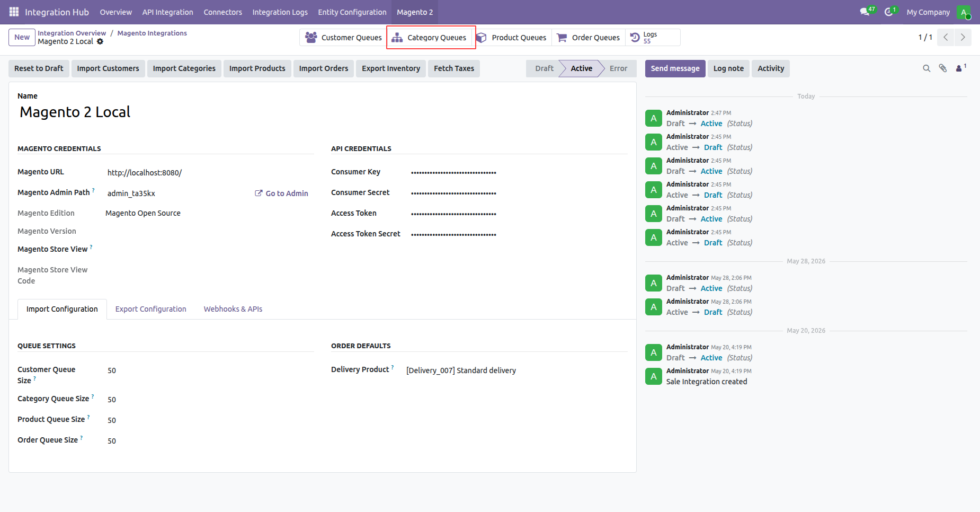Open attachments paperclip icon

click(x=943, y=68)
